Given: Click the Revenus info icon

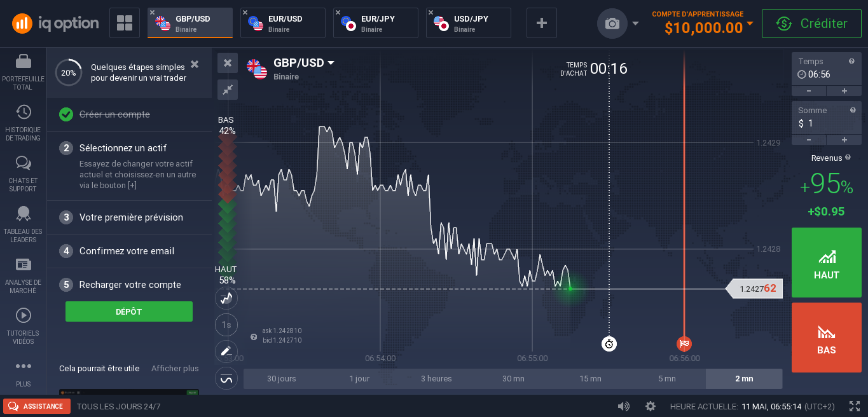Looking at the screenshot, I should click(x=848, y=158).
